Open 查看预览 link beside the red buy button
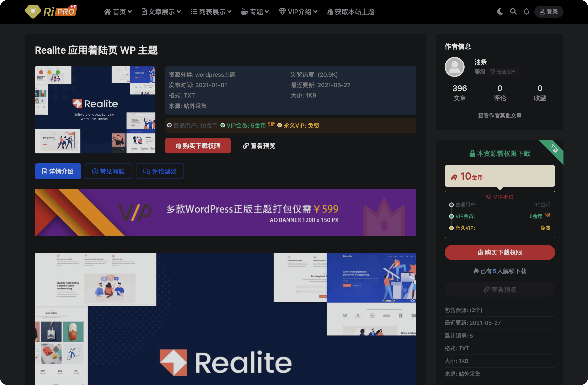Viewport: 588px width, 385px height. click(x=259, y=146)
